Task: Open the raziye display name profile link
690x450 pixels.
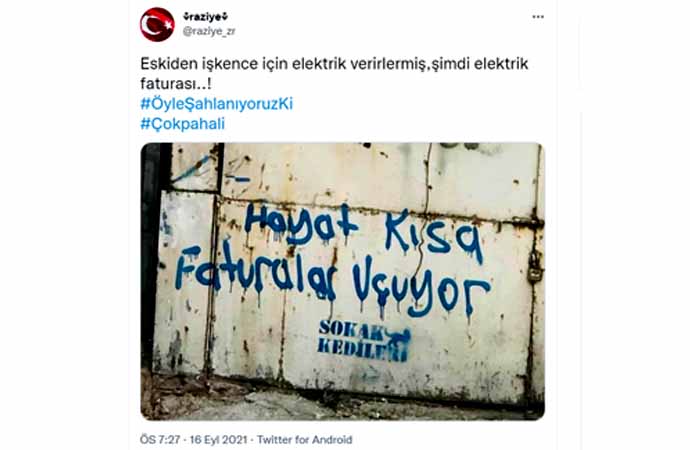Action: click(206, 17)
